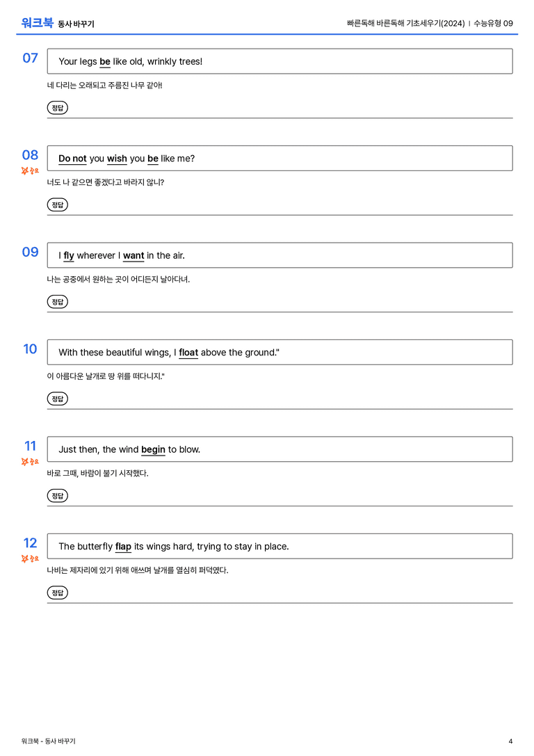This screenshot has height=756, width=534.
Task: Click the underlined word 'want' in question 09
Action: pos(133,255)
